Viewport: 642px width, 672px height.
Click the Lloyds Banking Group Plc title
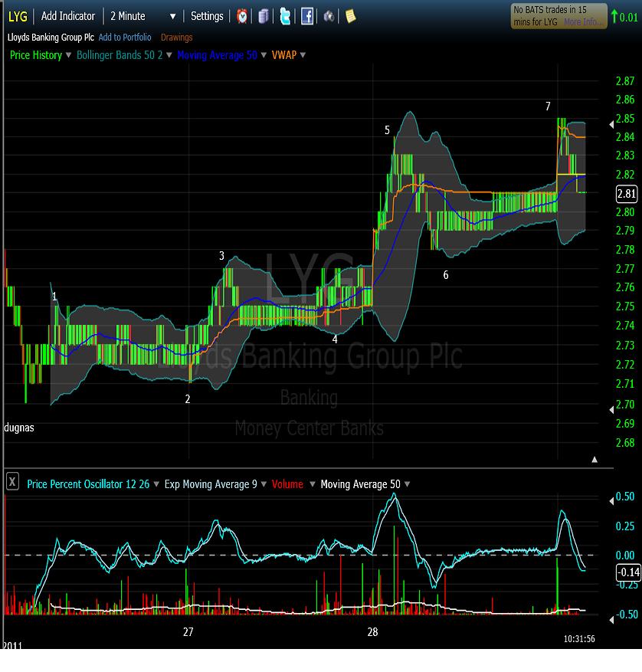click(51, 38)
